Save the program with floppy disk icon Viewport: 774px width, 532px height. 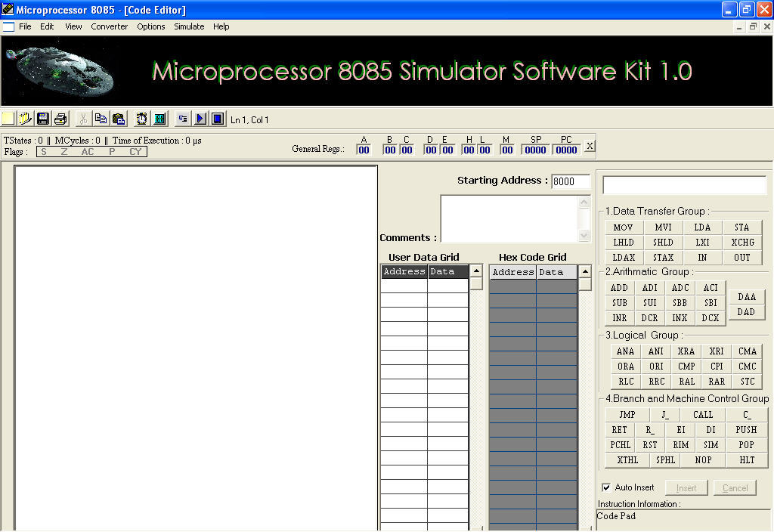pyautogui.click(x=43, y=119)
